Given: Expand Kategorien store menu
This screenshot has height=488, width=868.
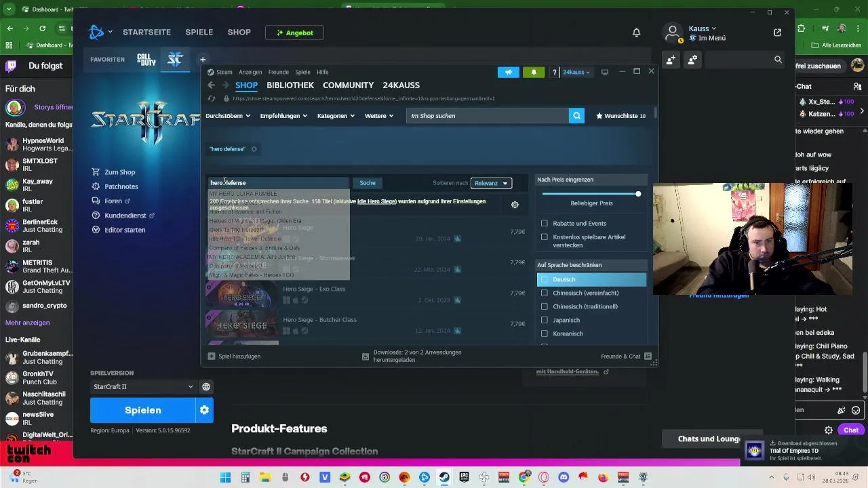Looking at the screenshot, I should (336, 116).
